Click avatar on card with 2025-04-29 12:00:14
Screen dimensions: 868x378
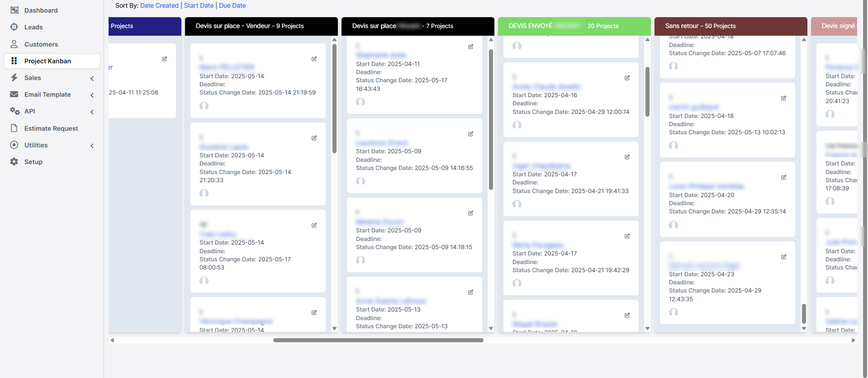coord(517,125)
